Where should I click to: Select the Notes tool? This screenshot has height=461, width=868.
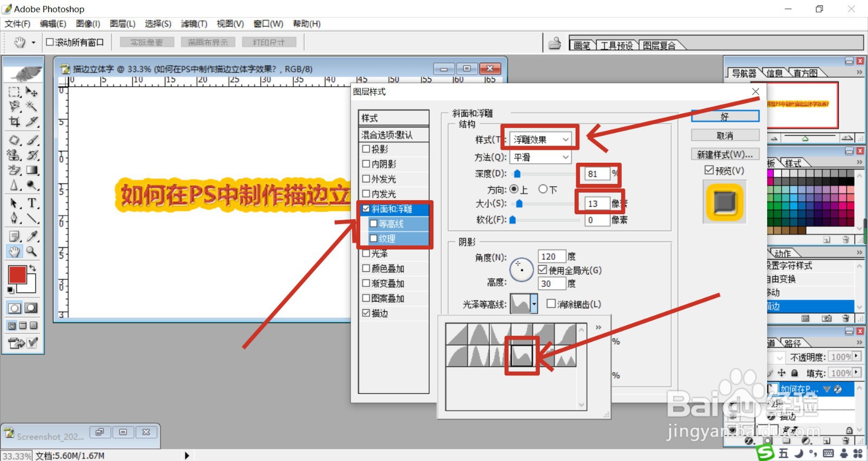[15, 236]
